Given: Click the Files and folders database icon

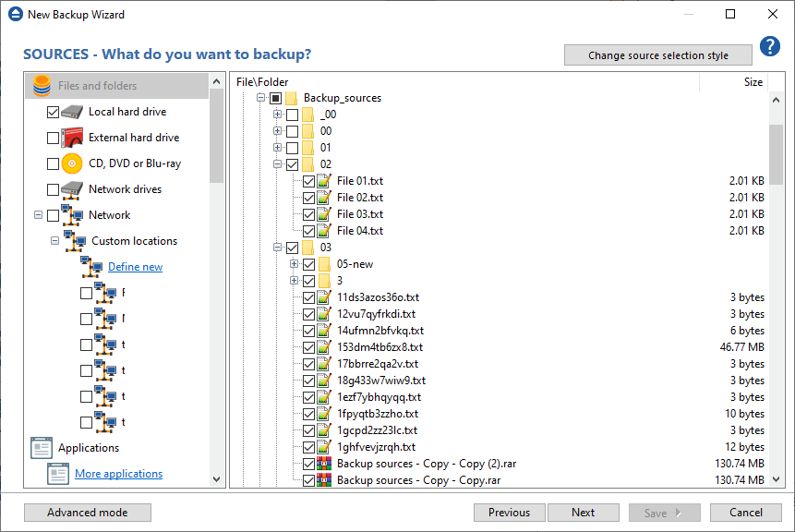Looking at the screenshot, I should click(x=42, y=86).
